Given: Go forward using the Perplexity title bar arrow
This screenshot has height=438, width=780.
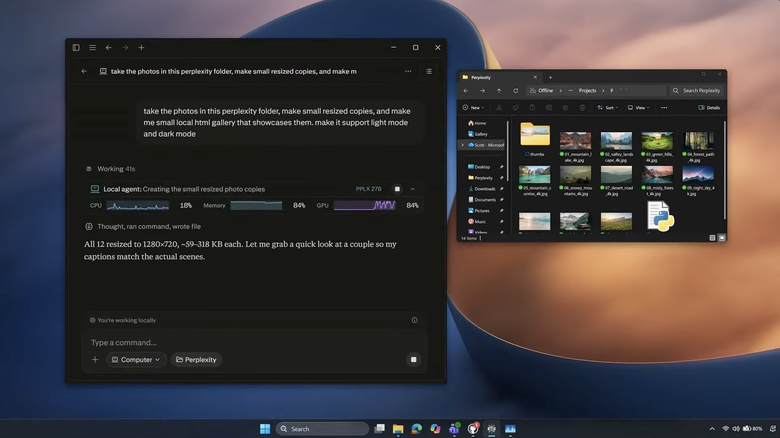Looking at the screenshot, I should point(125,47).
